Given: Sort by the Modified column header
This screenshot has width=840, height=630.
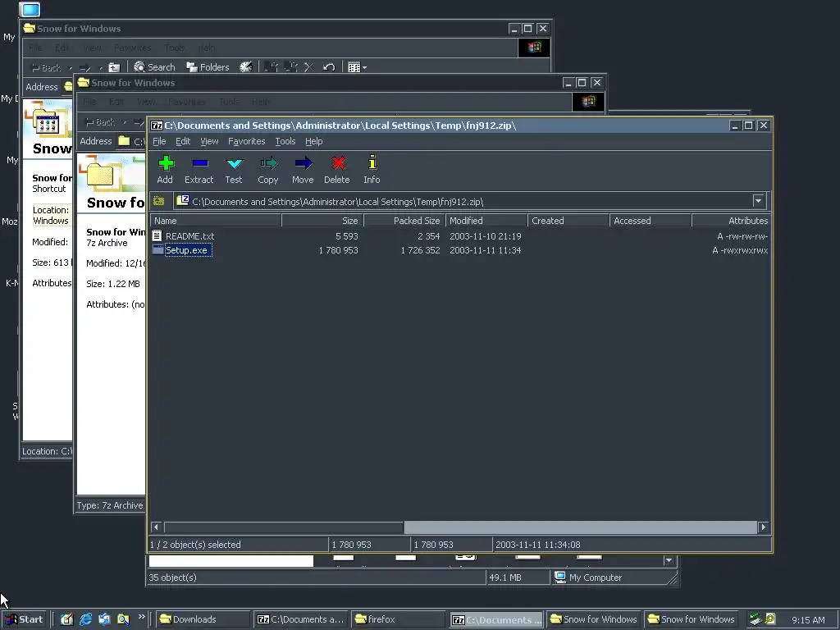Looking at the screenshot, I should [x=486, y=221].
